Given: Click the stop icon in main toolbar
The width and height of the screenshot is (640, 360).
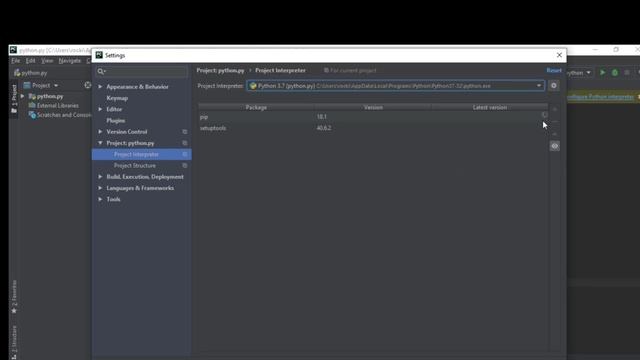Looking at the screenshot, I should coord(627,73).
